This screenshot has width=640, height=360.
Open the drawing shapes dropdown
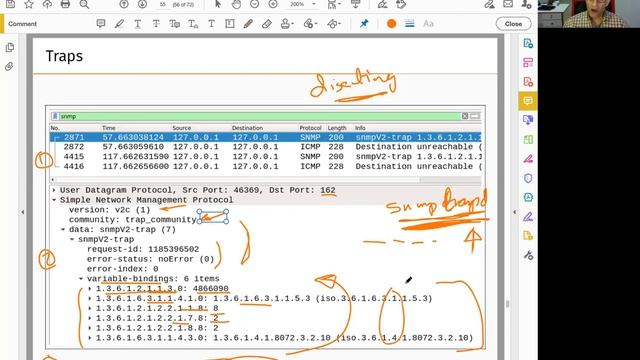(334, 24)
